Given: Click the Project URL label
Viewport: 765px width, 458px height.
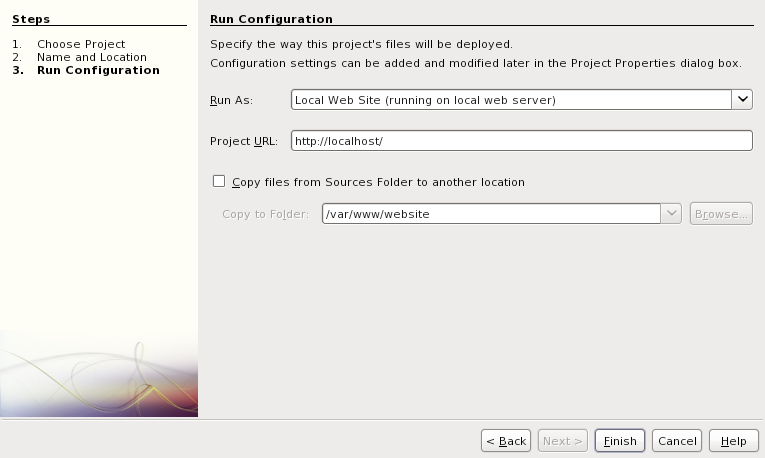Looking at the screenshot, I should click(244, 141).
